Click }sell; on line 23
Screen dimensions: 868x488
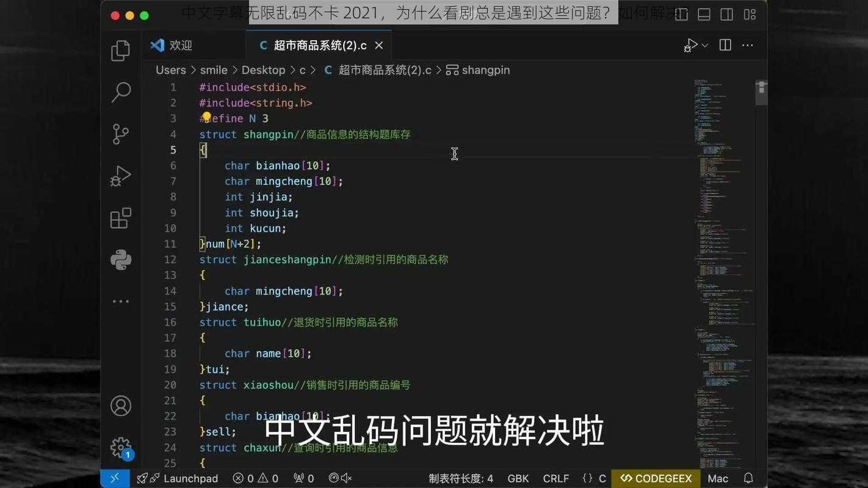[218, 432]
